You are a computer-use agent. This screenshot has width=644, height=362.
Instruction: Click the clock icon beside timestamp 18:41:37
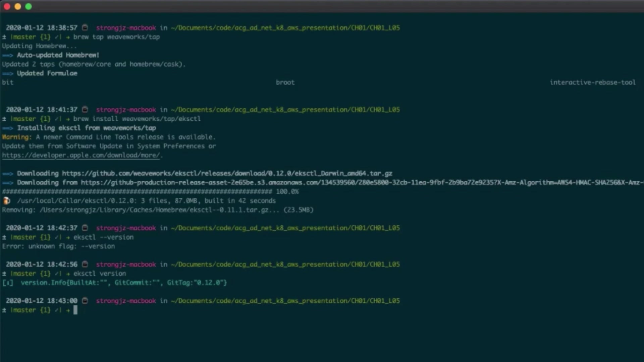85,109
